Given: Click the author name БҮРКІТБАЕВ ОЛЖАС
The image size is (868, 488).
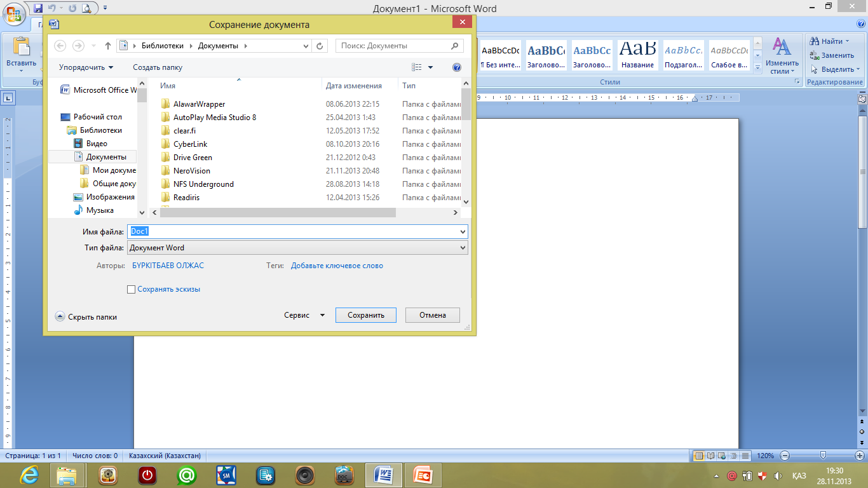Looking at the screenshot, I should [x=168, y=266].
